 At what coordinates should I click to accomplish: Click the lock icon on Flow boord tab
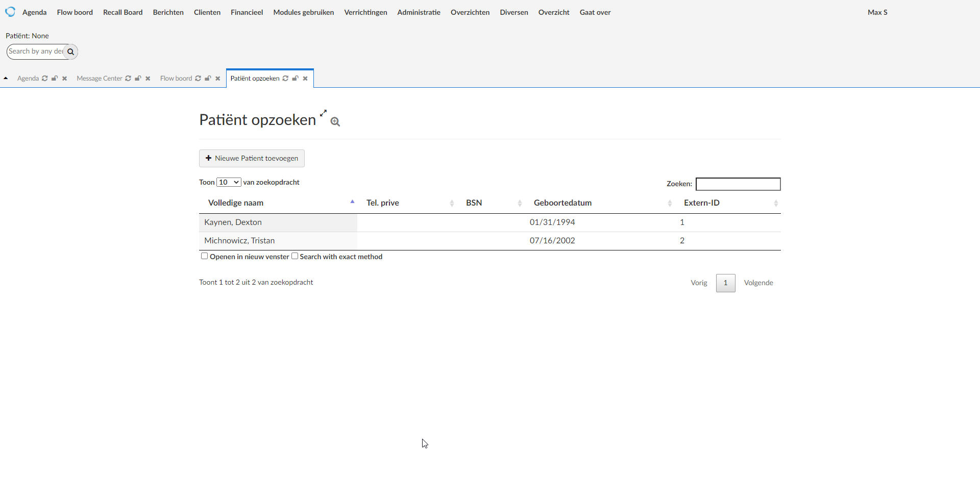pyautogui.click(x=208, y=78)
